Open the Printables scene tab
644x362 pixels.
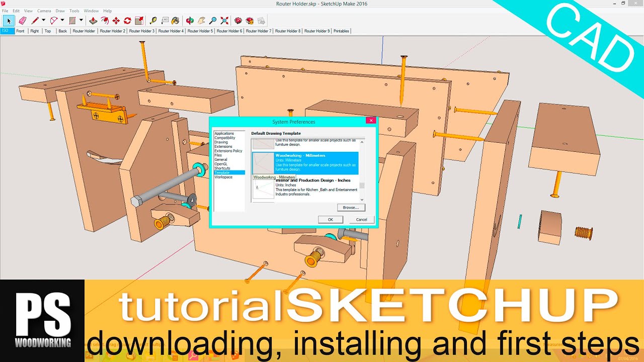click(341, 31)
